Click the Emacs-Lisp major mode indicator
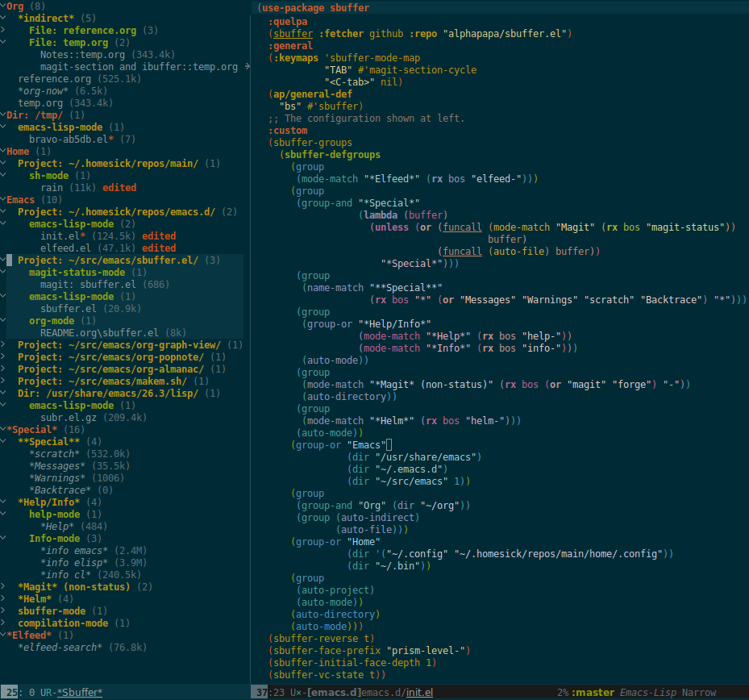The width and height of the screenshot is (749, 700). (648, 692)
